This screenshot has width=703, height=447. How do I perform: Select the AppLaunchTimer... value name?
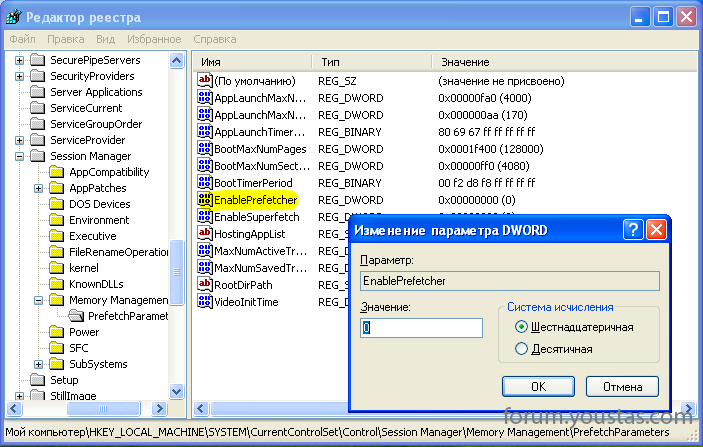[260, 132]
